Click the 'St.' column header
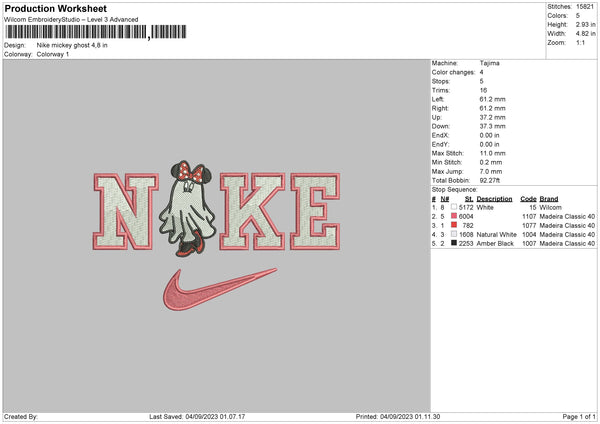The width and height of the screenshot is (600, 424). 469,199
